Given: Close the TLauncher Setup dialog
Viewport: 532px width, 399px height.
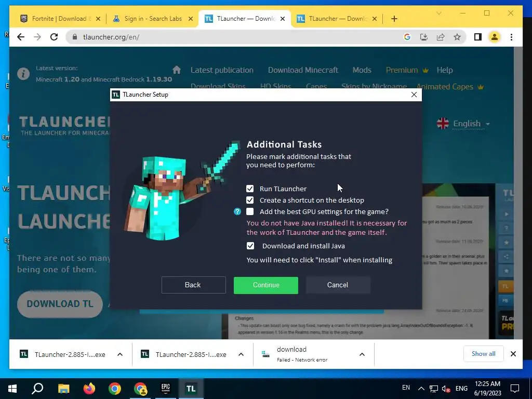Looking at the screenshot, I should (414, 95).
